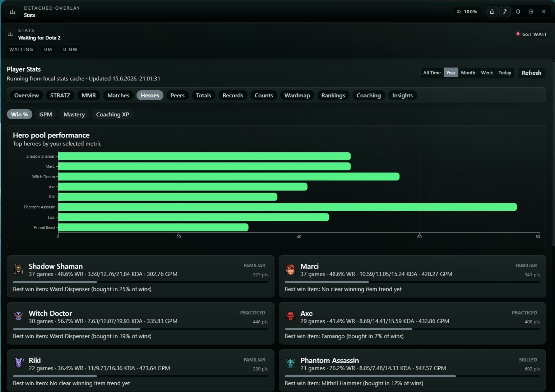Click the 'Hero pool performance' heading
The width and height of the screenshot is (555, 392).
tap(51, 135)
